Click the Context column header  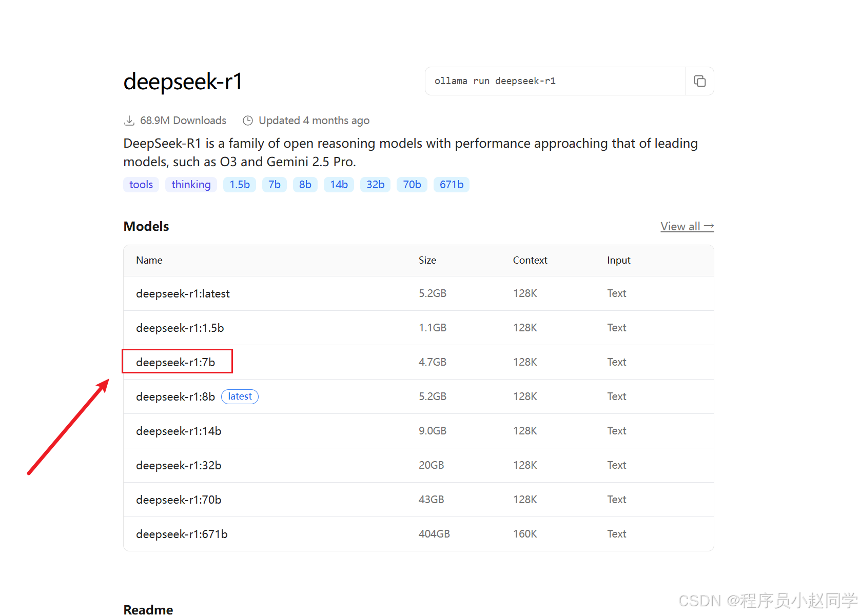pyautogui.click(x=530, y=260)
